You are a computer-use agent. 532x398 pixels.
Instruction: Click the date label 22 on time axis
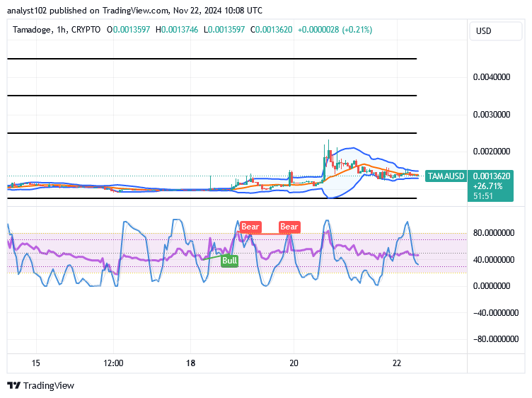coord(397,363)
